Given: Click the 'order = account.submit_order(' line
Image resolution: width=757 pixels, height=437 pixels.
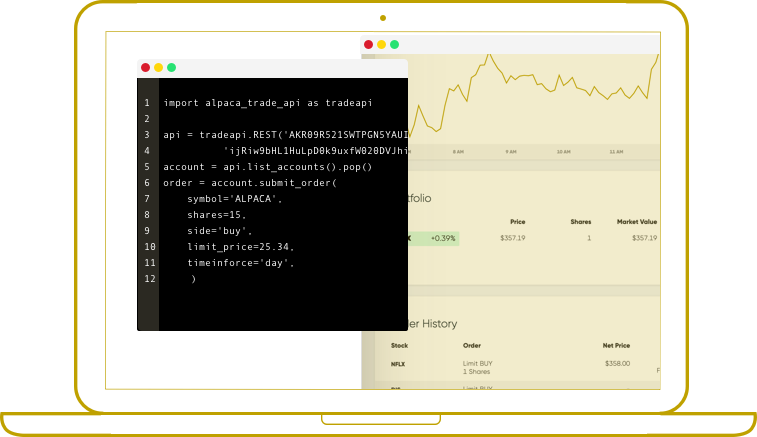Looking at the screenshot, I should [x=250, y=183].
